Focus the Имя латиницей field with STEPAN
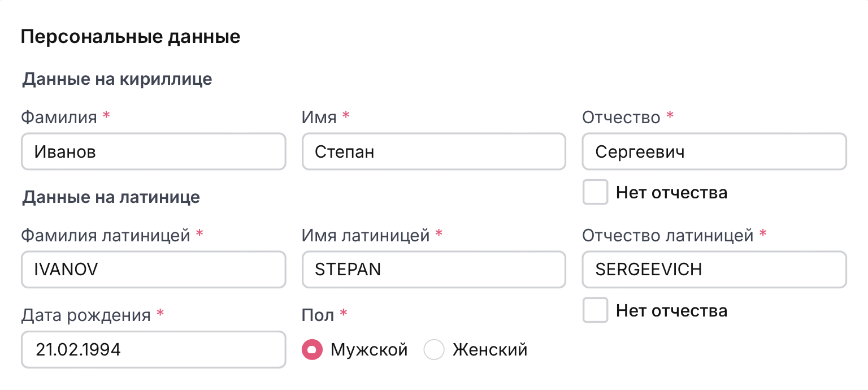 pos(433,270)
